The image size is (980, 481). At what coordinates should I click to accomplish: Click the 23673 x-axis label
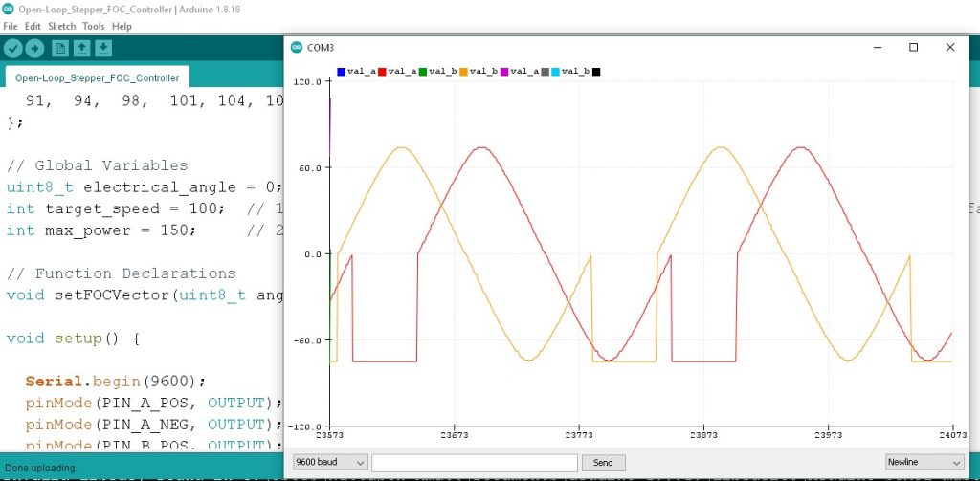click(x=455, y=435)
